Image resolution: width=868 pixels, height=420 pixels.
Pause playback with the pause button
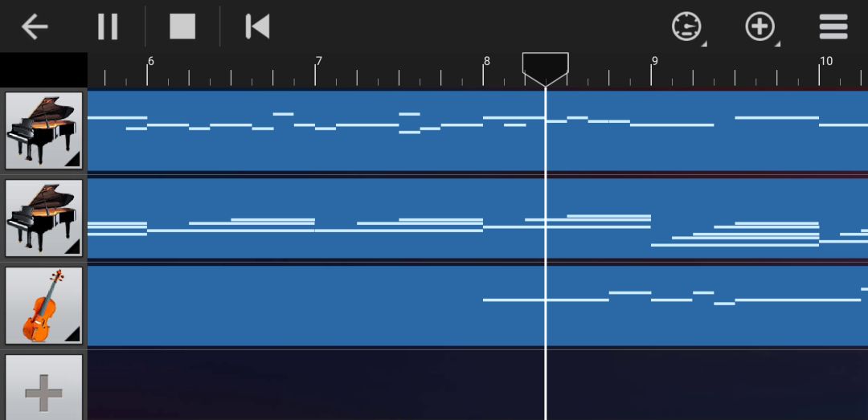pos(108,27)
